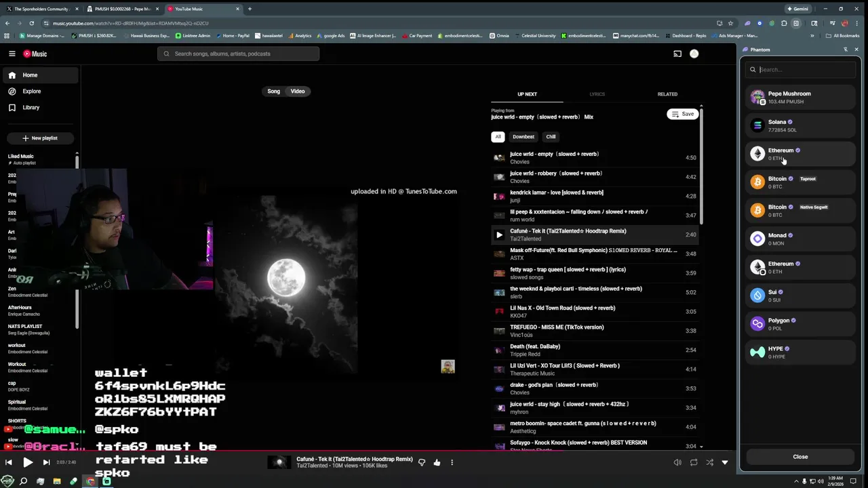Viewport: 868px width, 488px height.
Task: Switch to Video view
Action: point(298,91)
